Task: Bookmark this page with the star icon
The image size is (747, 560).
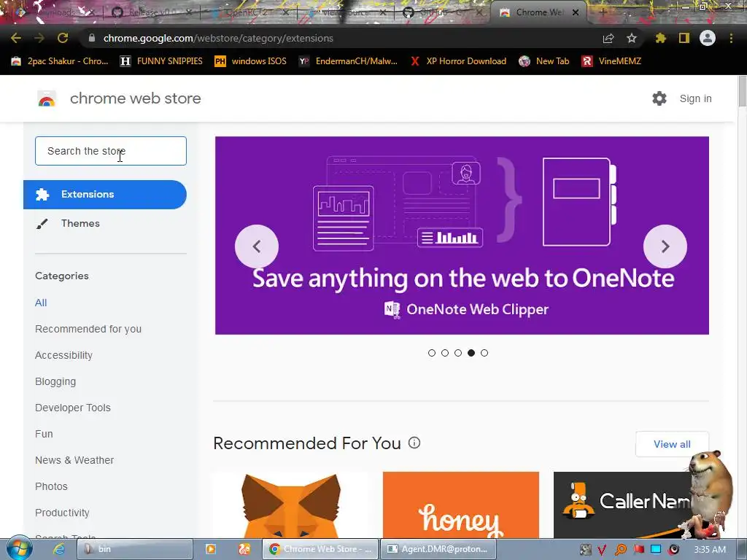Action: (x=632, y=38)
